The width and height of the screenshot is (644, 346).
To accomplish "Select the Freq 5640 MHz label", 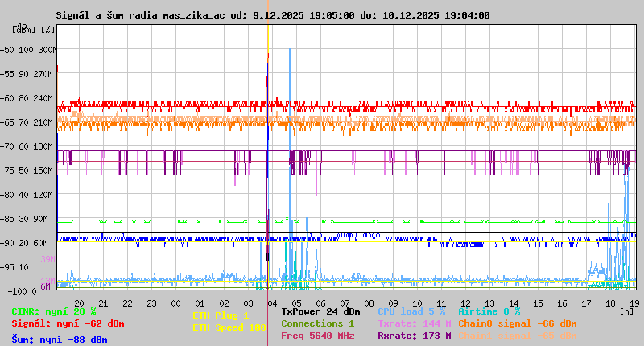I will pyautogui.click(x=317, y=336).
